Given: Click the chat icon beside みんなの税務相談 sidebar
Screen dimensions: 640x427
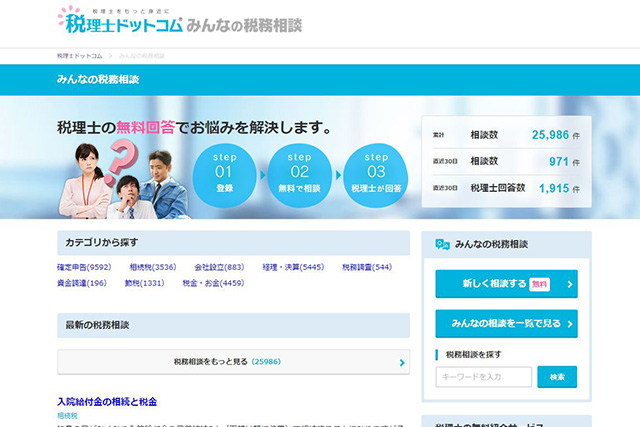Looking at the screenshot, I should [x=442, y=244].
